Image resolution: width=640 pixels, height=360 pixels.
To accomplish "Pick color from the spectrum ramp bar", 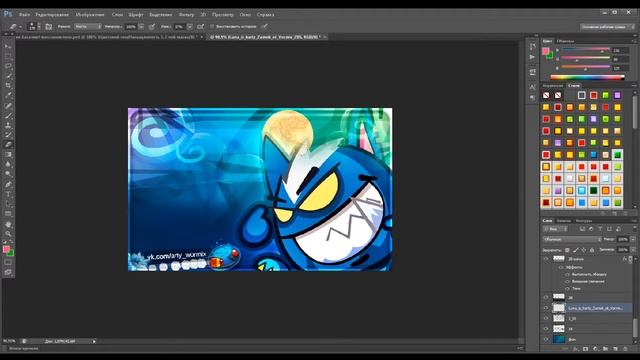I will point(587,78).
